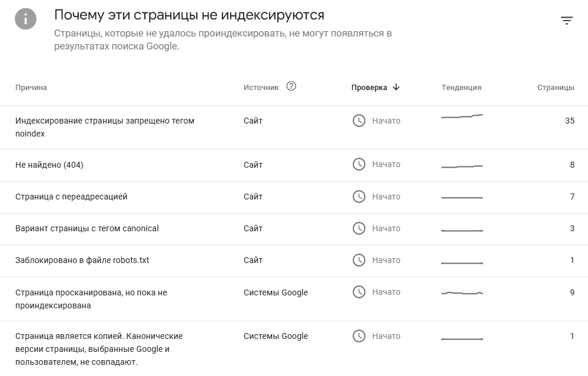Click the Тенденция column header

coord(461,87)
